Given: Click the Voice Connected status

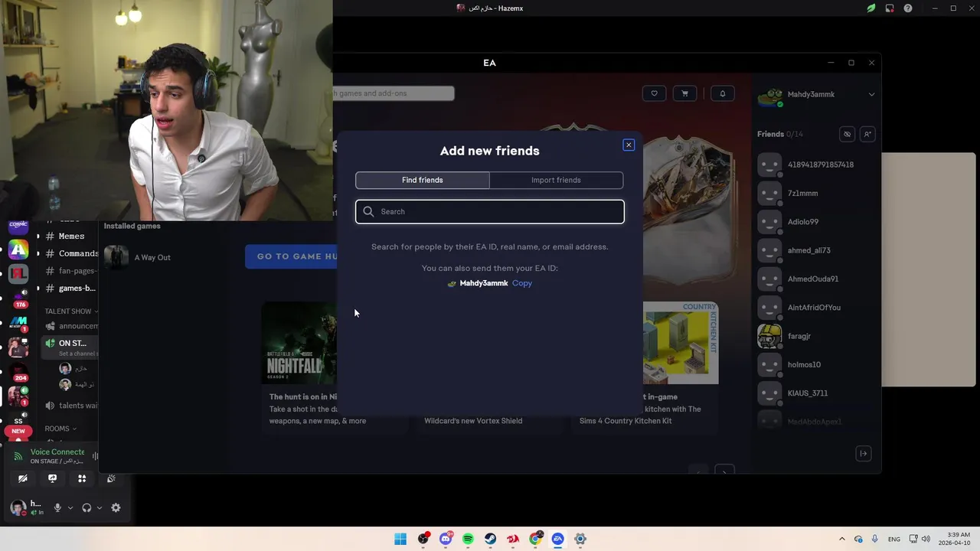Looking at the screenshot, I should 57,452.
